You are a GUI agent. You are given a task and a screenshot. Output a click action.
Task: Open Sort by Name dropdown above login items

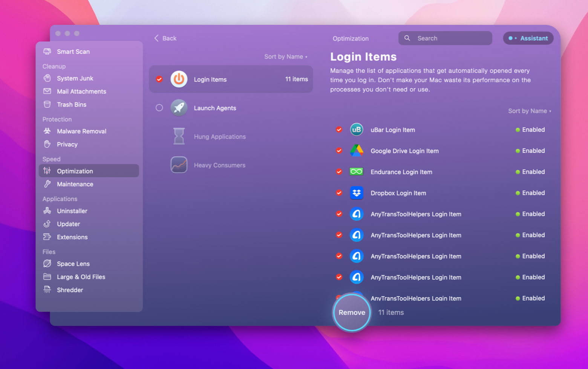point(530,111)
